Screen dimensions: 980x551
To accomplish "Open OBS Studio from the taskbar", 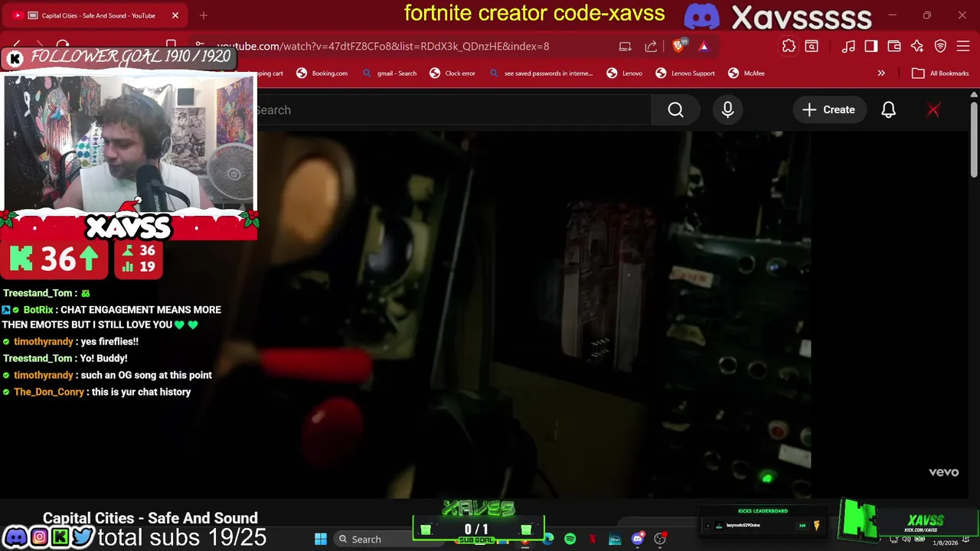I will point(659,539).
